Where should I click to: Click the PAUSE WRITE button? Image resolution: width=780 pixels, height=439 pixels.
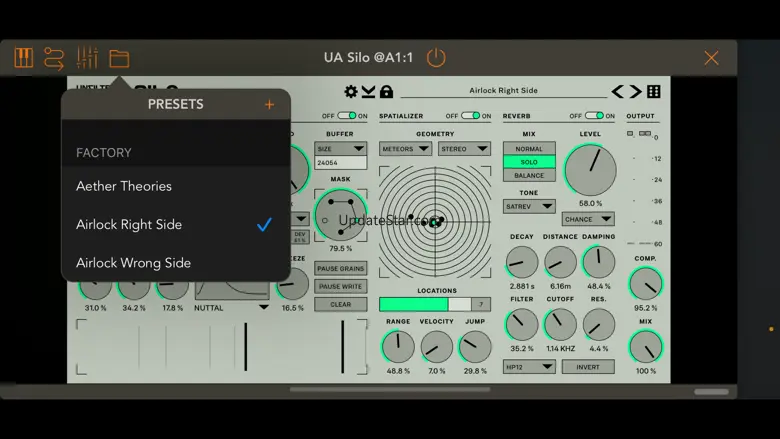point(341,286)
